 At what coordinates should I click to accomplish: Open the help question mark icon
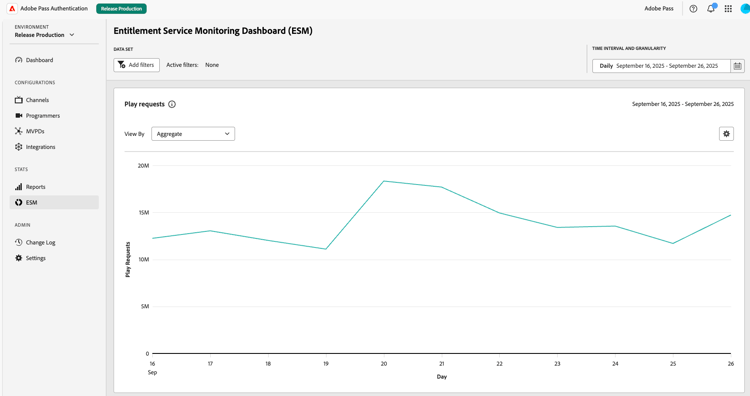pyautogui.click(x=693, y=9)
